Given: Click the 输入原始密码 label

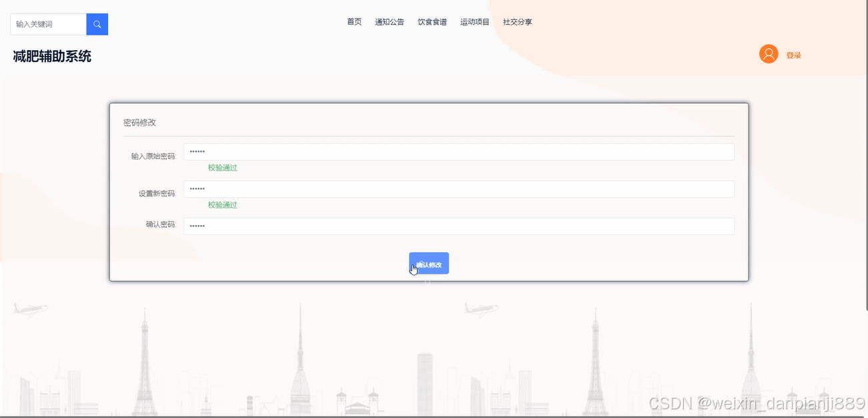Looking at the screenshot, I should pyautogui.click(x=153, y=156).
